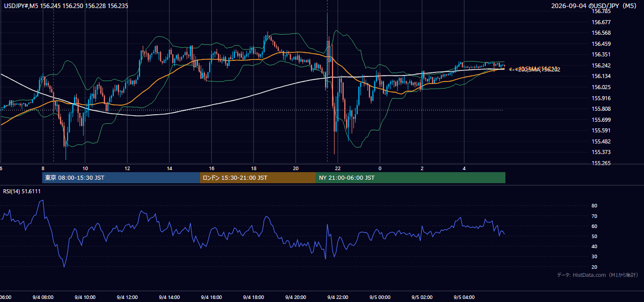Click the 9/4 16:00 bottom time label
Image resolution: width=644 pixels, height=302 pixels.
(x=211, y=297)
